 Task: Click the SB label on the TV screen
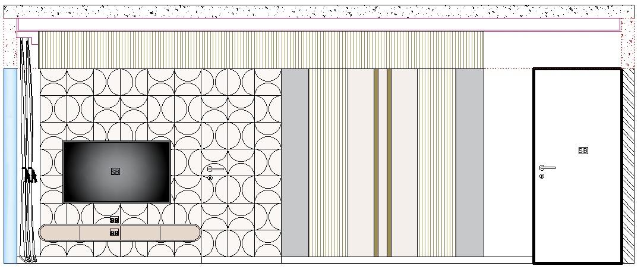click(115, 171)
